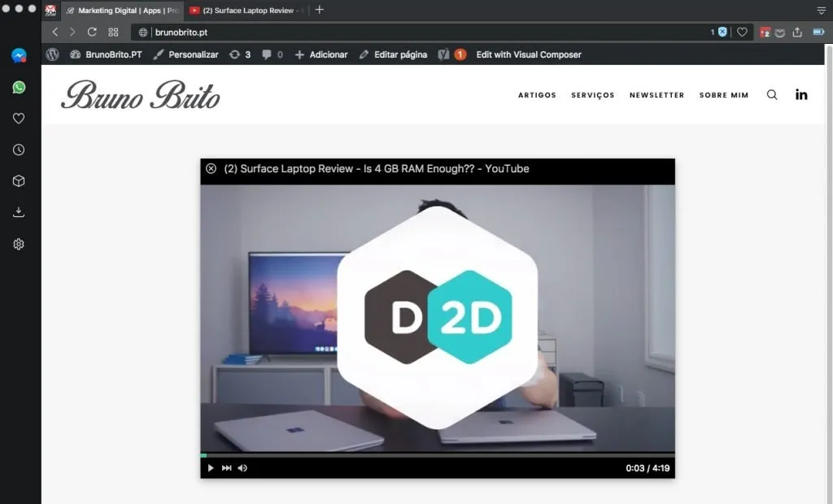Open the SERVIÇOS menu link
This screenshot has height=504, width=833.
(x=593, y=95)
